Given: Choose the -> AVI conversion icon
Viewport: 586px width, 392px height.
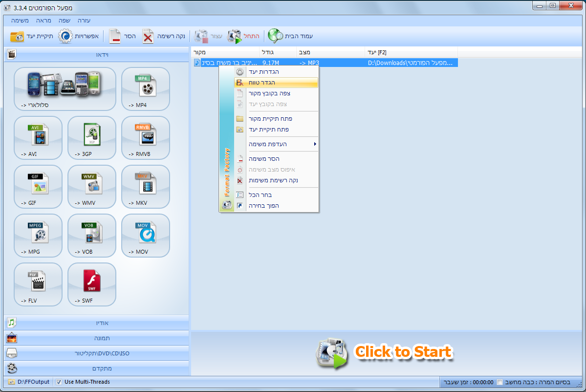Looking at the screenshot, I should coord(38,138).
